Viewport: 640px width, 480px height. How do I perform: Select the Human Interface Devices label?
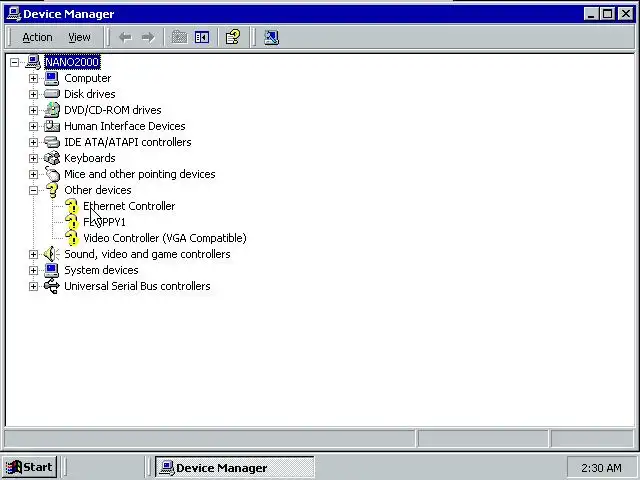(x=124, y=126)
